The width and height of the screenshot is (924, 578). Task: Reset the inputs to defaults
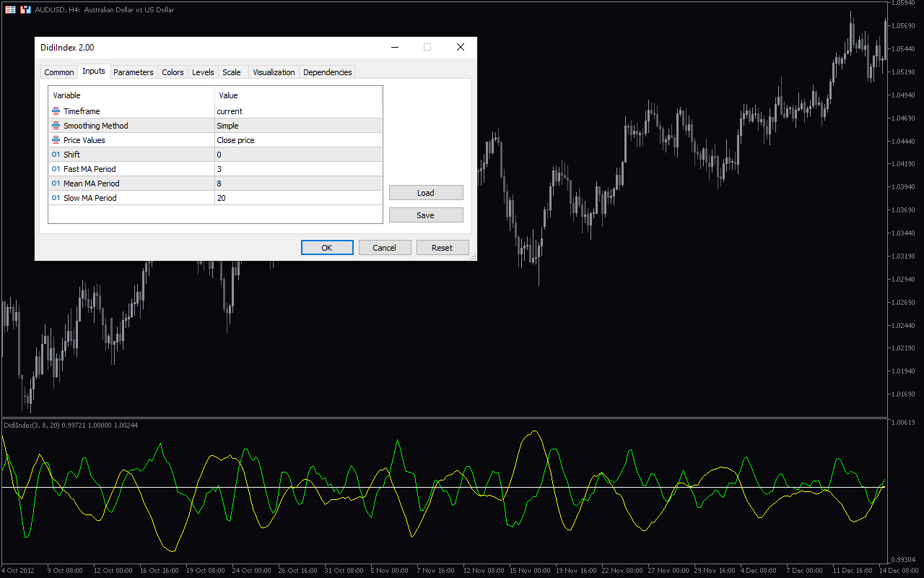443,248
